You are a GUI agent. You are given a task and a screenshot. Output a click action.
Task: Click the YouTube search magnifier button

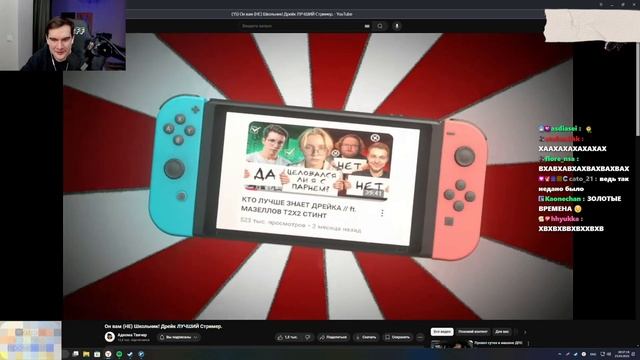point(380,26)
